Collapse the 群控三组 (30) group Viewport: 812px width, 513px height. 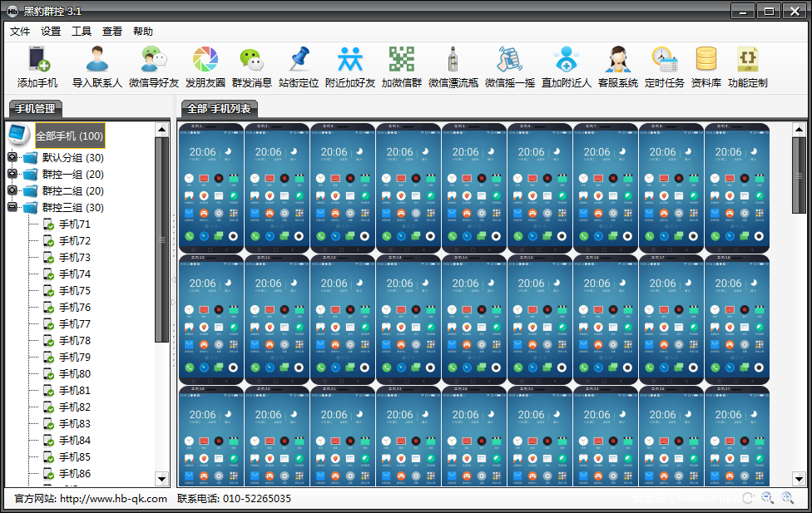12,208
